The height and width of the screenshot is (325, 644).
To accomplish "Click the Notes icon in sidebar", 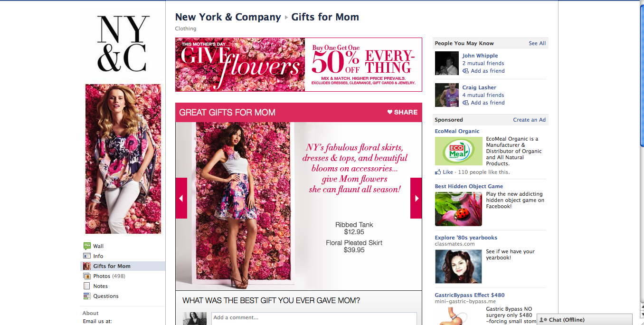I will (x=87, y=286).
